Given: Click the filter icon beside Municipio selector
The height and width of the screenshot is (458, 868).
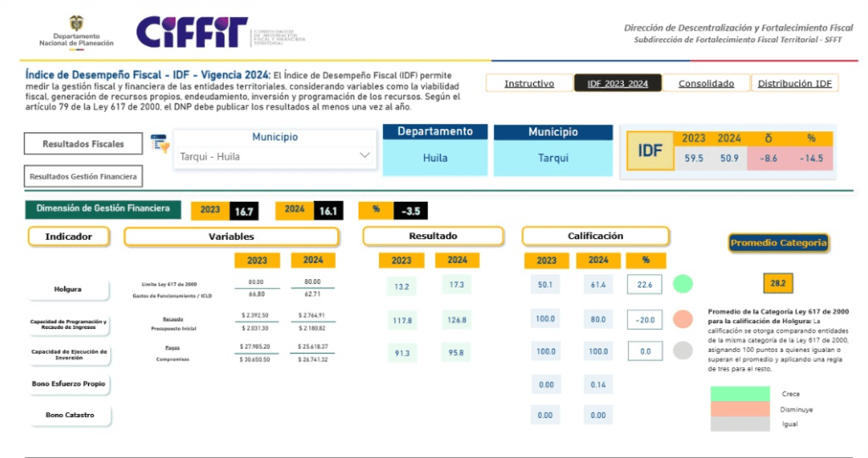Looking at the screenshot, I should pos(159,143).
